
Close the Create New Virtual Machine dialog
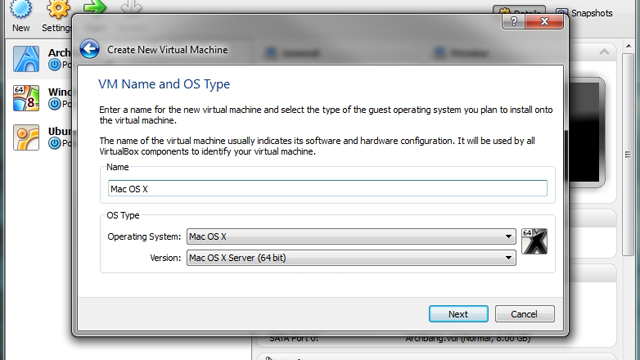(x=544, y=21)
